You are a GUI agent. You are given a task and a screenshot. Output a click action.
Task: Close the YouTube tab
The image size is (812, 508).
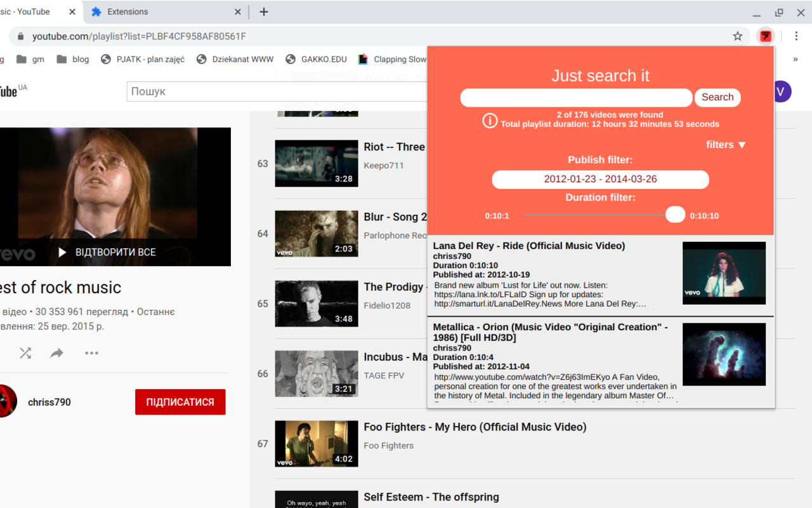(72, 11)
